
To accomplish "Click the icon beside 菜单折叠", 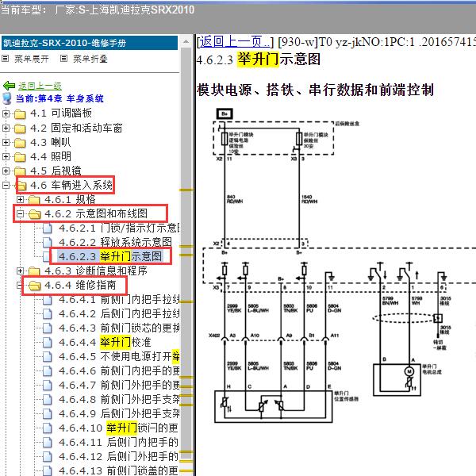I will point(63,58).
